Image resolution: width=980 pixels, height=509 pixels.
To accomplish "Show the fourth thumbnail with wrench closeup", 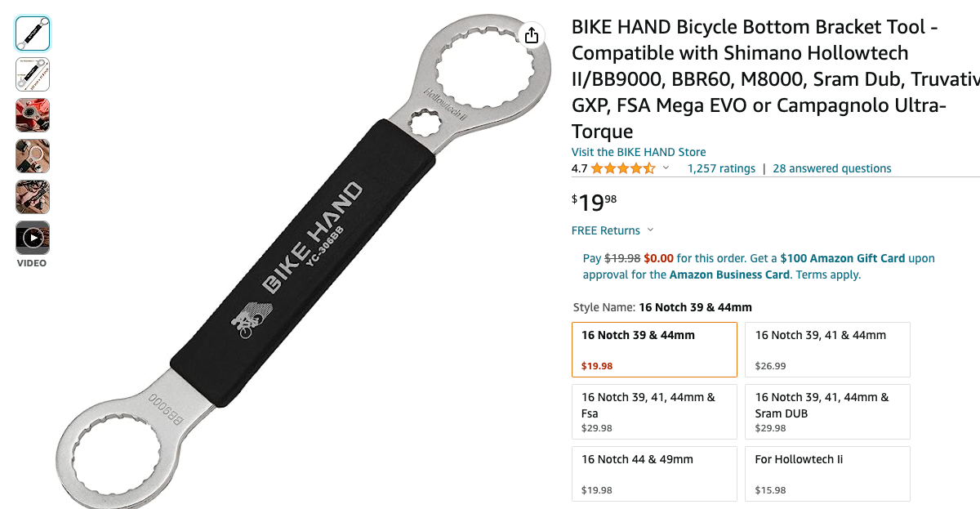I will coord(33,156).
